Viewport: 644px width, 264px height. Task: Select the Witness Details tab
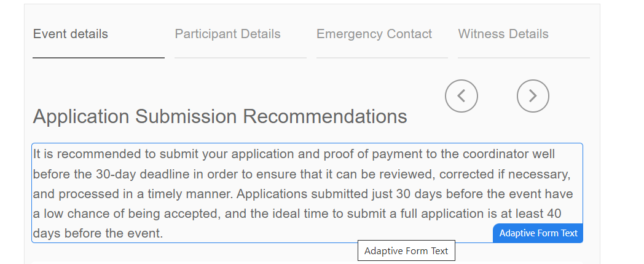[503, 34]
